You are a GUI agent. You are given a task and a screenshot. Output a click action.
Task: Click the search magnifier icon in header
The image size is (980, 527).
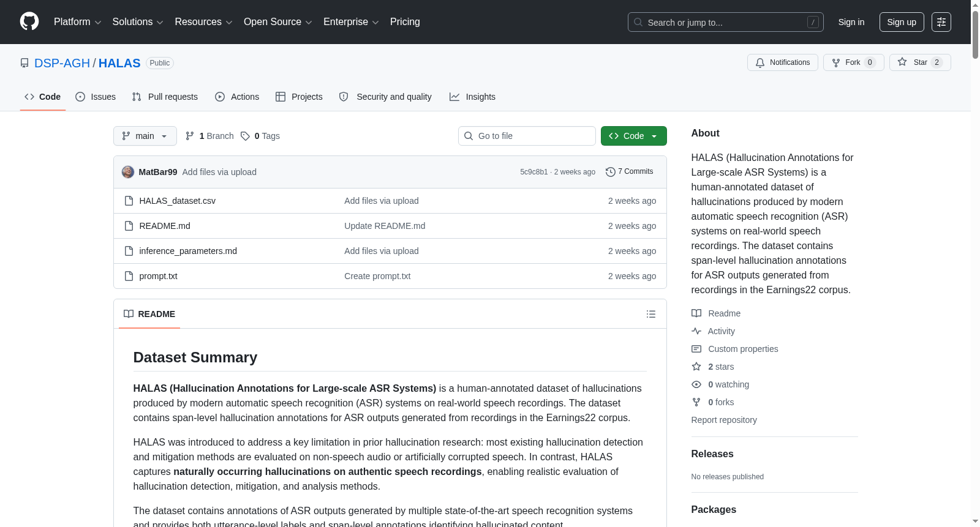click(638, 22)
